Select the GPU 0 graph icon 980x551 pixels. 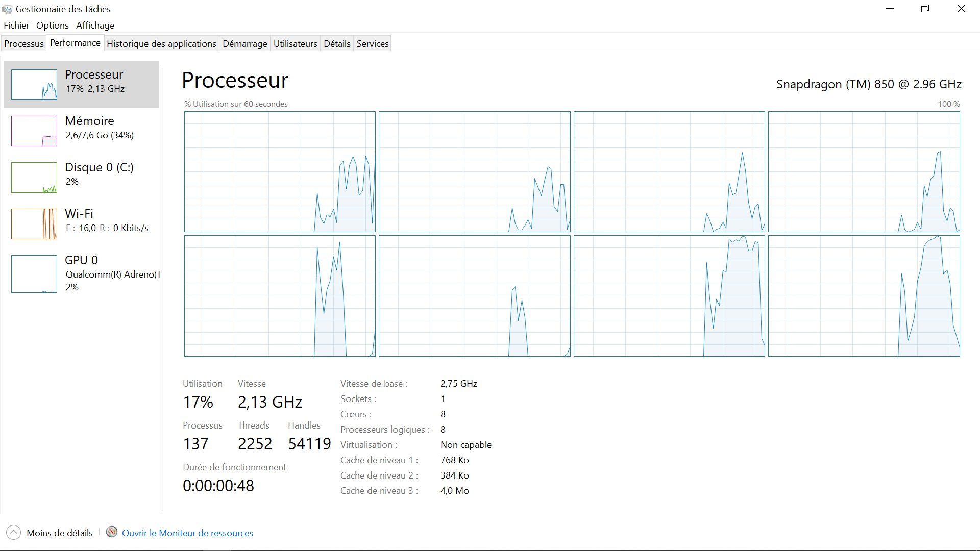[x=34, y=273]
